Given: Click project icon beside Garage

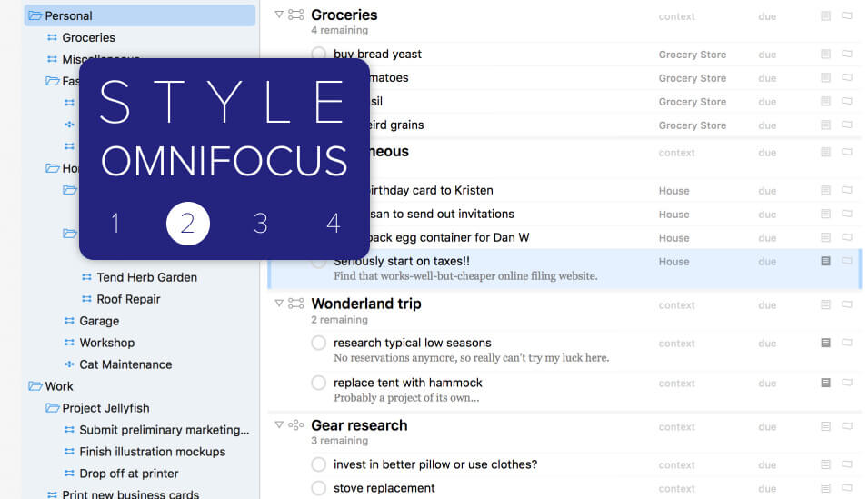Looking at the screenshot, I should 69,321.
